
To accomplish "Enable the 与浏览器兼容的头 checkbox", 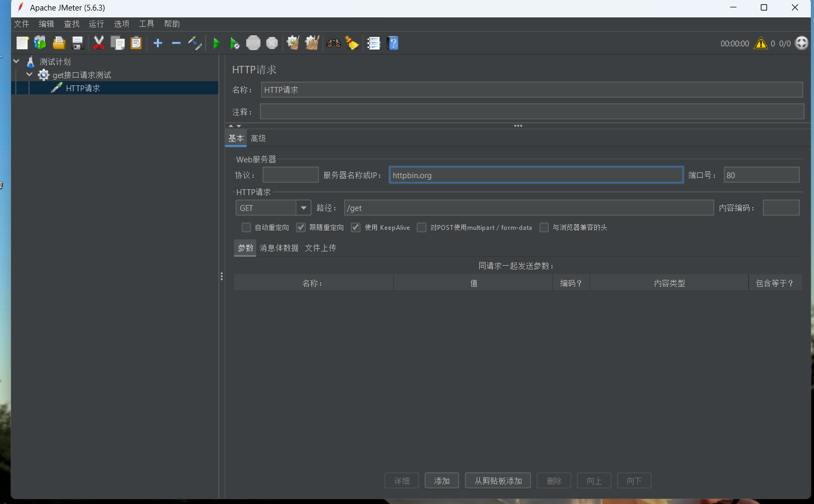I will 544,227.
